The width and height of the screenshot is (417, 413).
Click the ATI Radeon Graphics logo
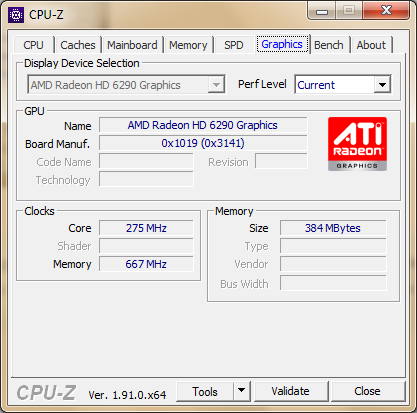pyautogui.click(x=357, y=144)
